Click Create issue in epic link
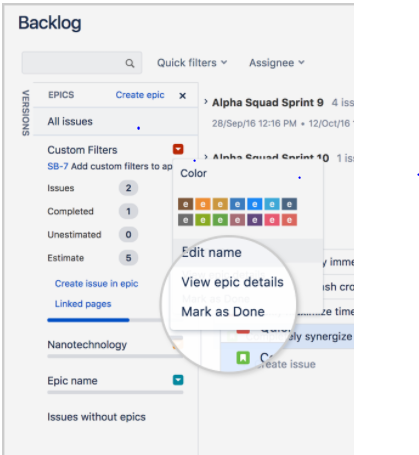Image resolution: width=419 pixels, height=455 pixels. tap(96, 284)
